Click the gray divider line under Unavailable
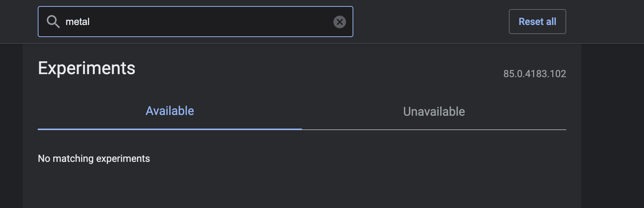The width and height of the screenshot is (644, 208). pyautogui.click(x=434, y=130)
